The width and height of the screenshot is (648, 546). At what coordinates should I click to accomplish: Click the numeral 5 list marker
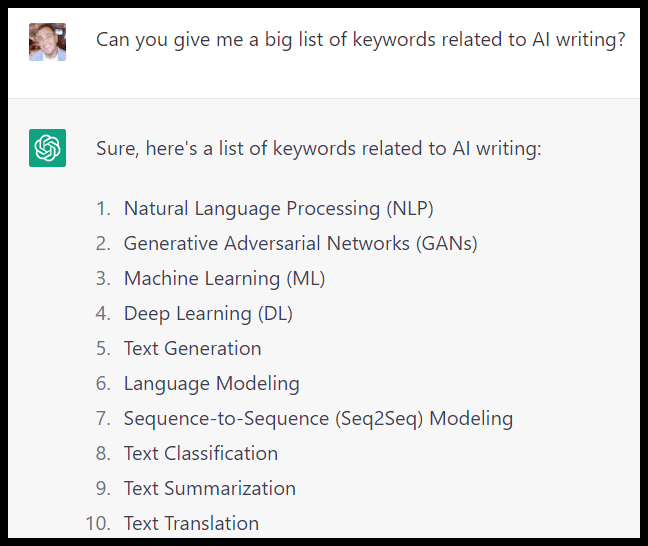click(x=102, y=348)
